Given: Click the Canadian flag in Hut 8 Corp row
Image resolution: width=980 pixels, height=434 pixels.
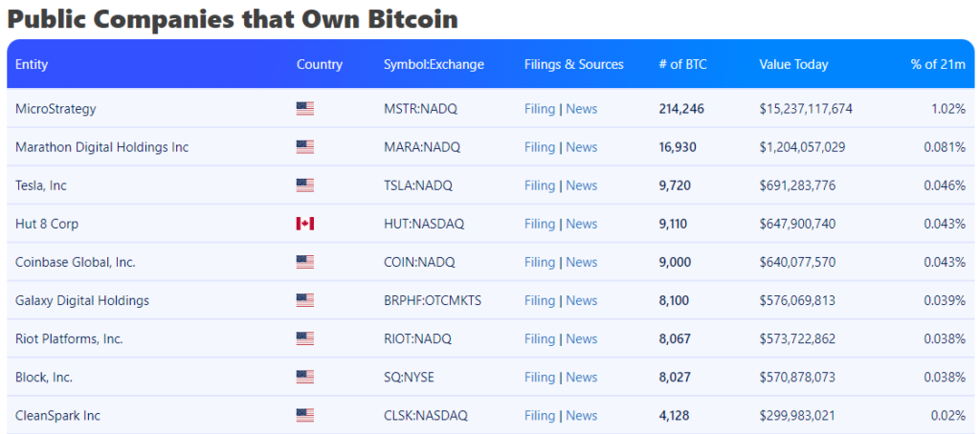Looking at the screenshot, I should pyautogui.click(x=305, y=224).
